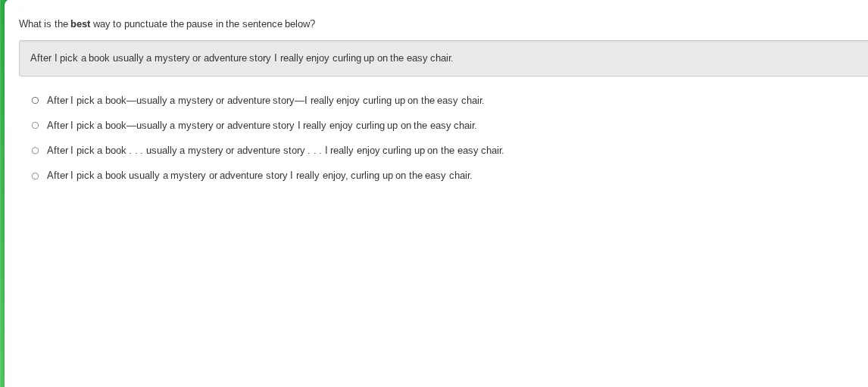Click inside the gray example sentence box
The height and width of the screenshot is (387, 868).
(606, 58)
